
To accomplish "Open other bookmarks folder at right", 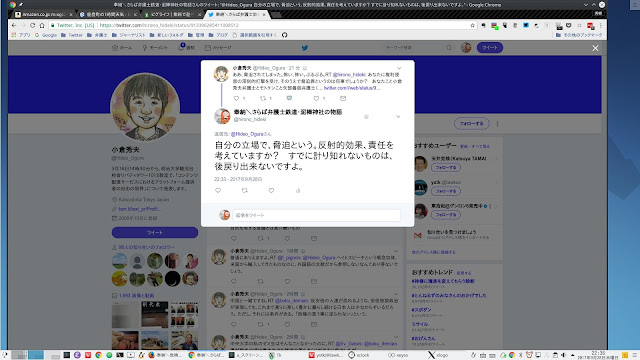I will [x=579, y=35].
